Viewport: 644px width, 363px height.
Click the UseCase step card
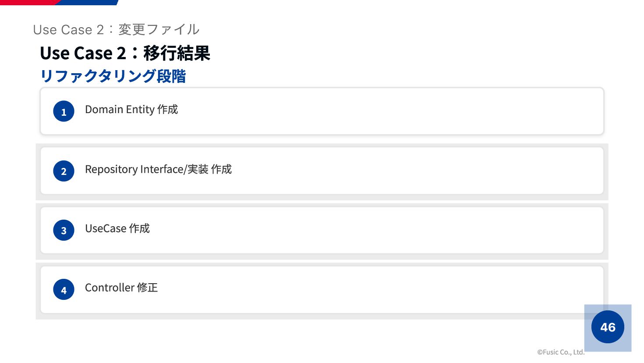[322, 230]
